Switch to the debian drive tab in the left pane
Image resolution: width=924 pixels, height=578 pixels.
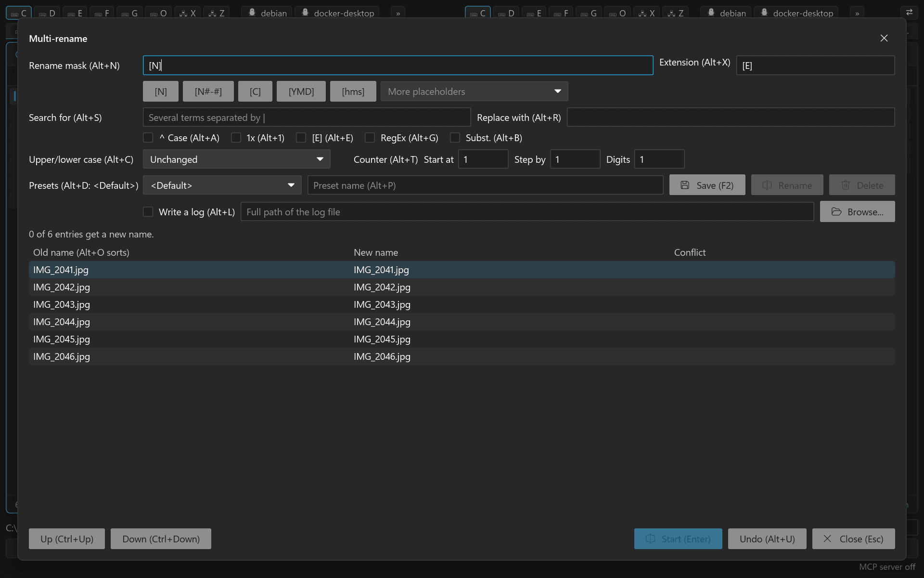coord(268,13)
